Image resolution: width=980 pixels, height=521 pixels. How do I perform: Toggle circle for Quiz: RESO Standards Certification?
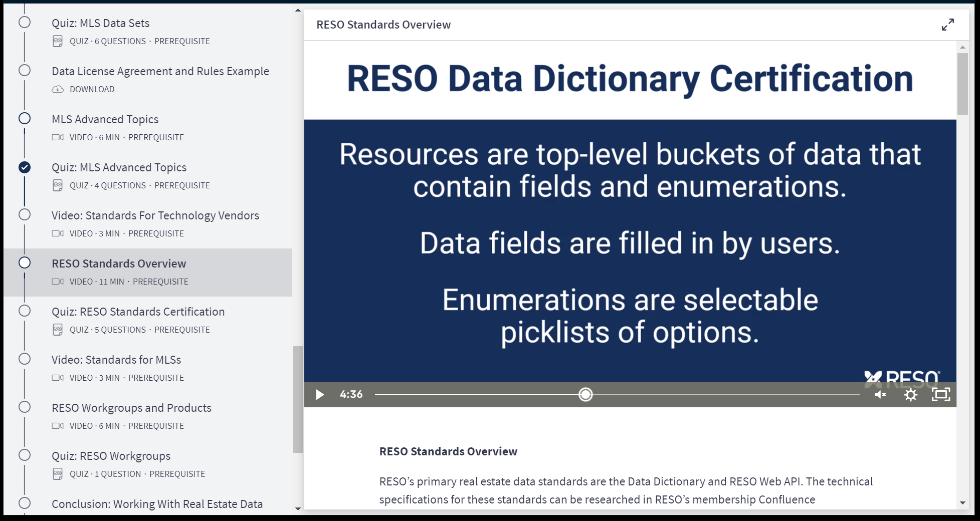25,311
